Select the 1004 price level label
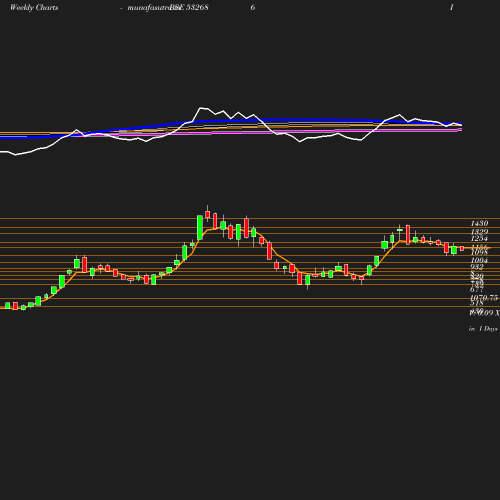Screen dimensions: 500x500 coord(479,260)
